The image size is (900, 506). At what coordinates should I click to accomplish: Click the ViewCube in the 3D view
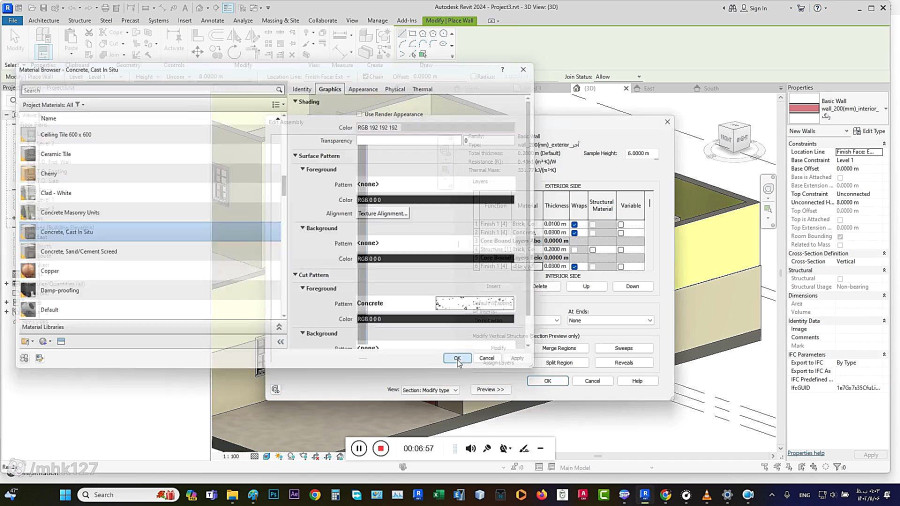734,138
